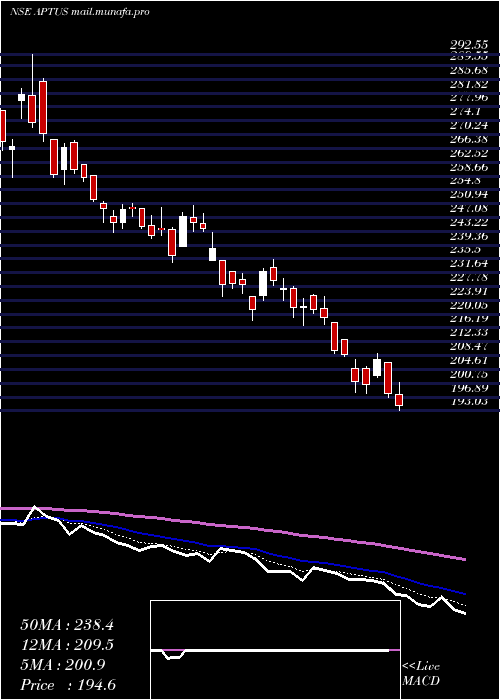This screenshot has width=500, height=700.
Task: Click the 292.55 price axis label
Action: click(469, 45)
